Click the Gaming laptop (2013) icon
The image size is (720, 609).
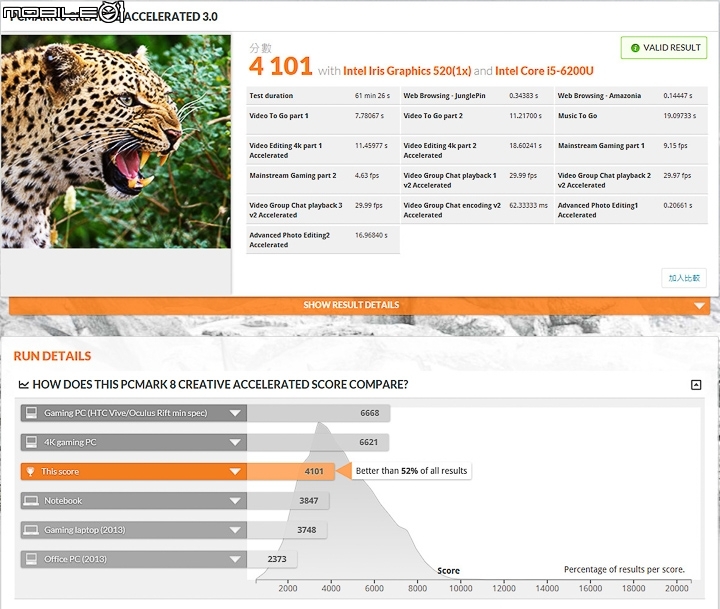(31, 530)
